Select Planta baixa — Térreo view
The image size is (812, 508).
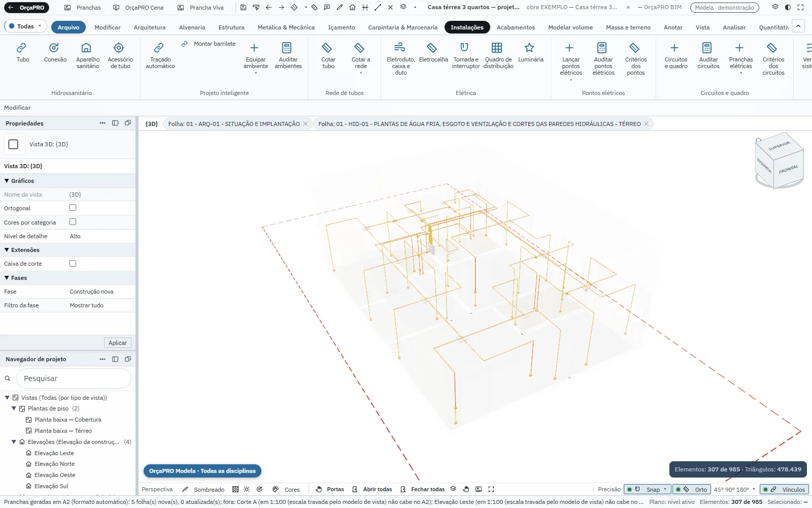[x=63, y=431]
